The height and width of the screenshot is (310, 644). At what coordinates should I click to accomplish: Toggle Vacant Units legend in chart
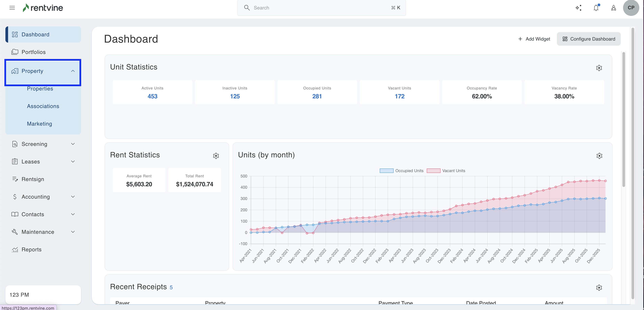click(446, 171)
